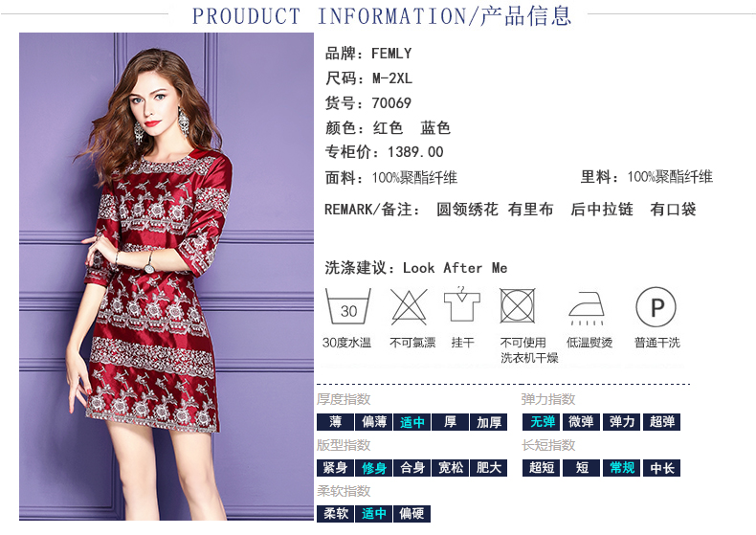This screenshot has width=756, height=535.
Task: Click the 30度水温 wash basin icon
Action: [348, 306]
